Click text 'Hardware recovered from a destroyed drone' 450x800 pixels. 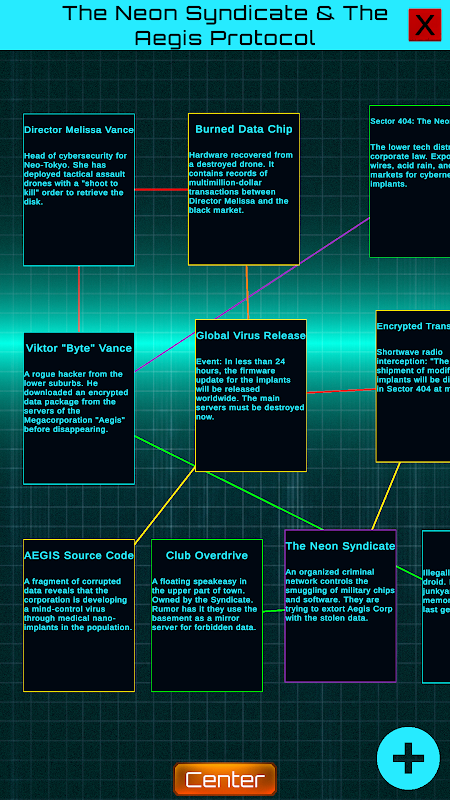point(241,160)
